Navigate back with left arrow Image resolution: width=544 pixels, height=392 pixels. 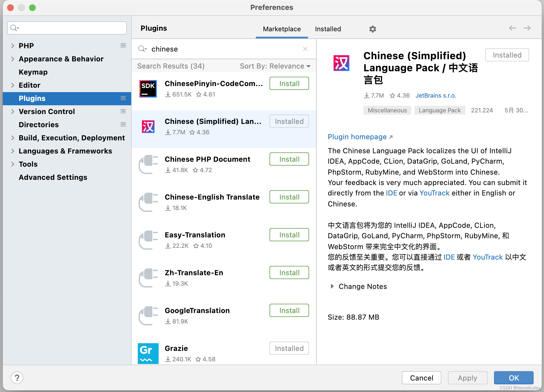click(512, 28)
